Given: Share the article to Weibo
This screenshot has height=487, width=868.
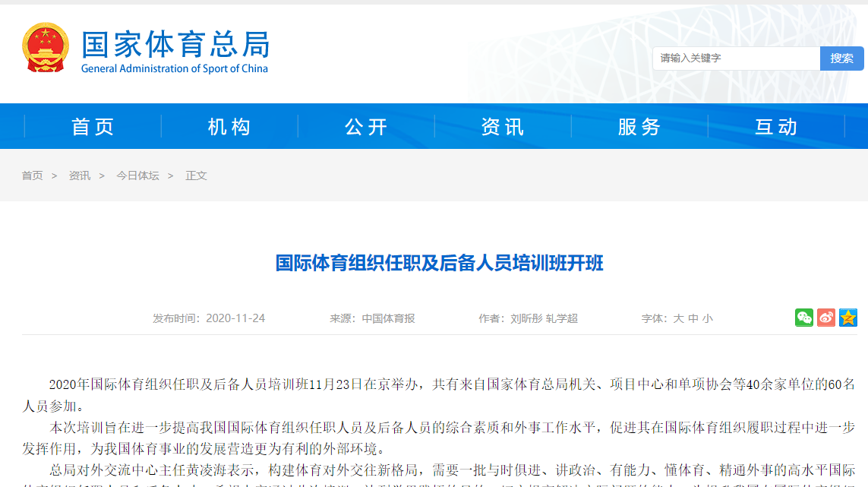Looking at the screenshot, I should click(825, 318).
